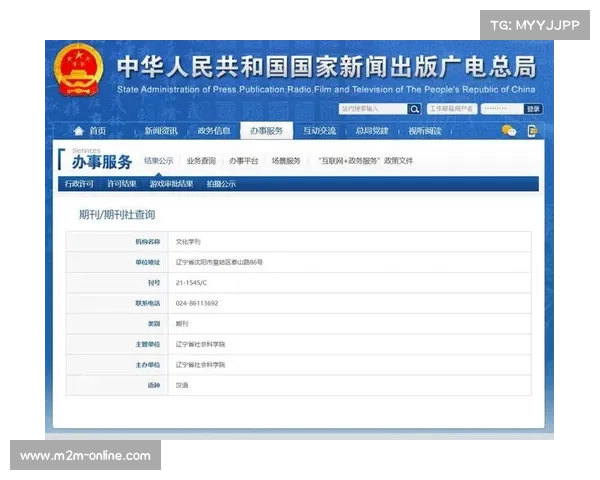Select the 业务查询 sub-tab

tap(201, 161)
